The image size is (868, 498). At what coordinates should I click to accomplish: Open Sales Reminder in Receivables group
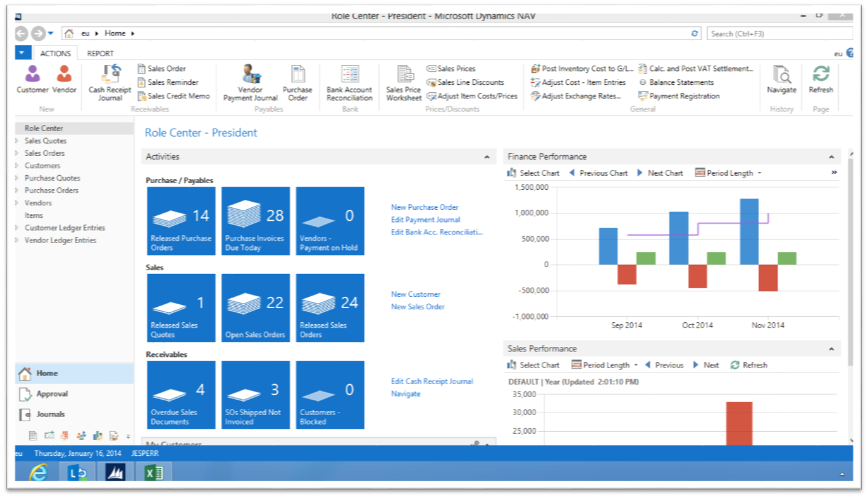pos(168,82)
